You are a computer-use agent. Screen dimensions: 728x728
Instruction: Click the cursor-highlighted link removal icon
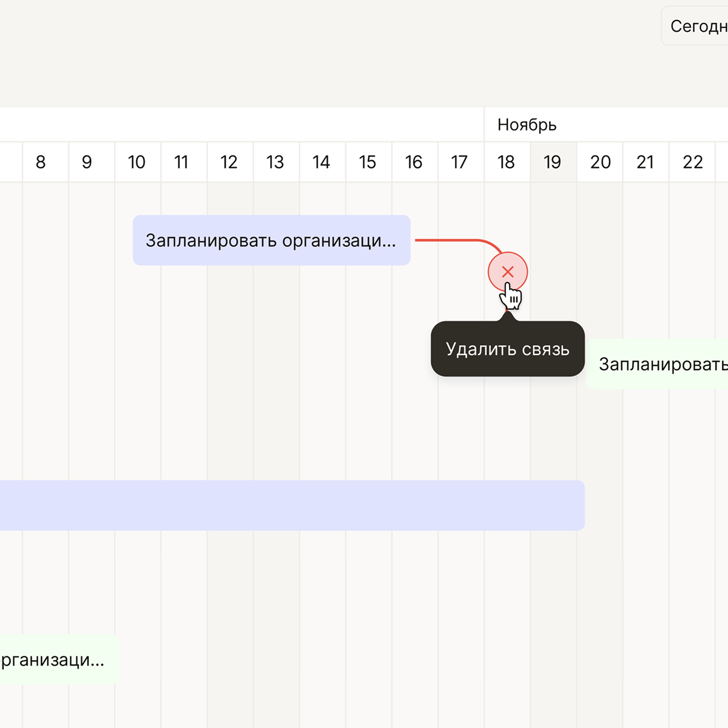pos(508,272)
